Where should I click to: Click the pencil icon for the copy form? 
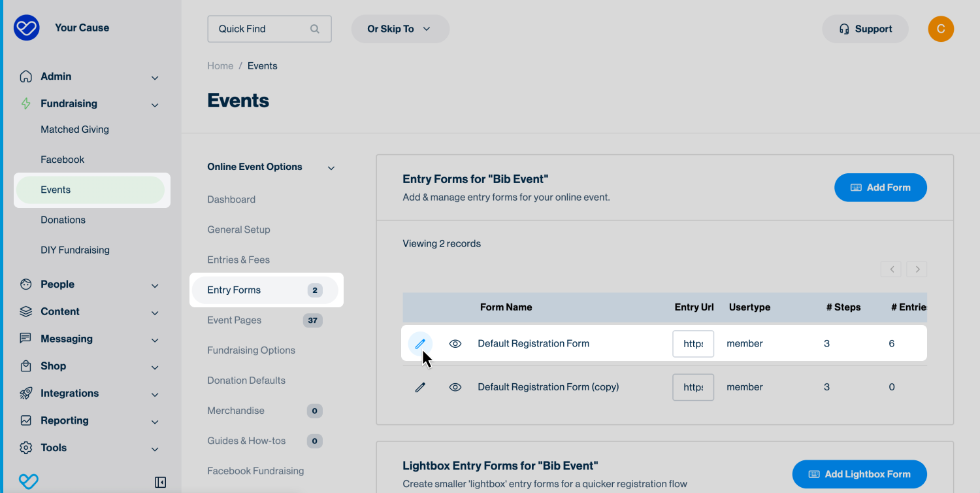[x=420, y=387]
